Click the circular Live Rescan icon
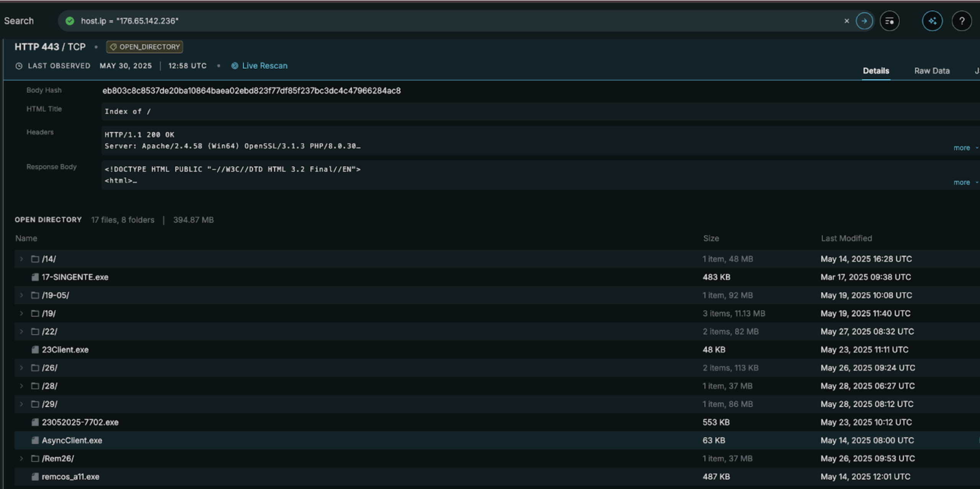 coord(234,65)
